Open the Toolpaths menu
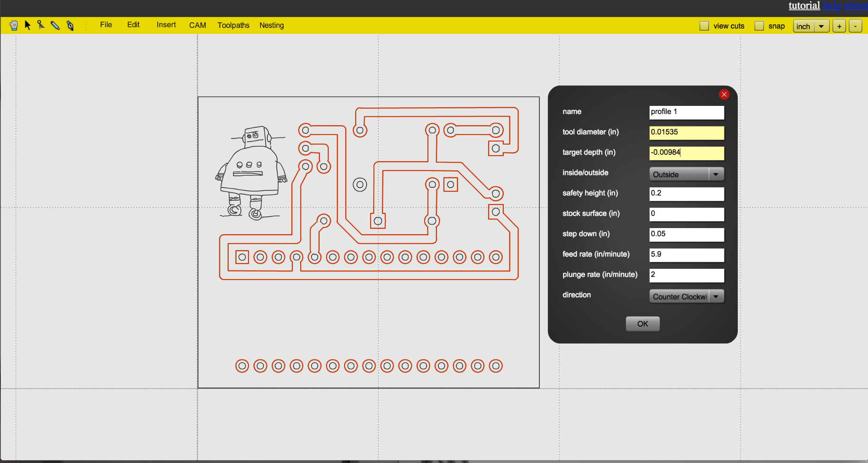868x463 pixels. (233, 25)
